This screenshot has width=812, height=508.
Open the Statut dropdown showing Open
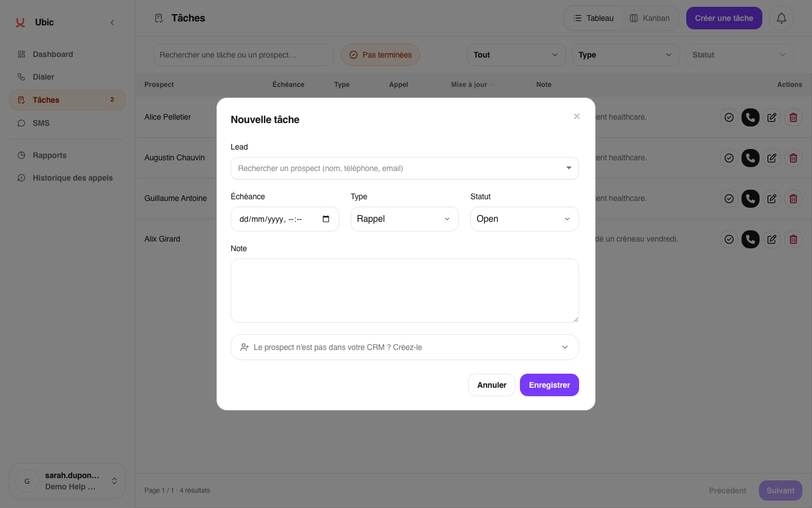coord(524,219)
